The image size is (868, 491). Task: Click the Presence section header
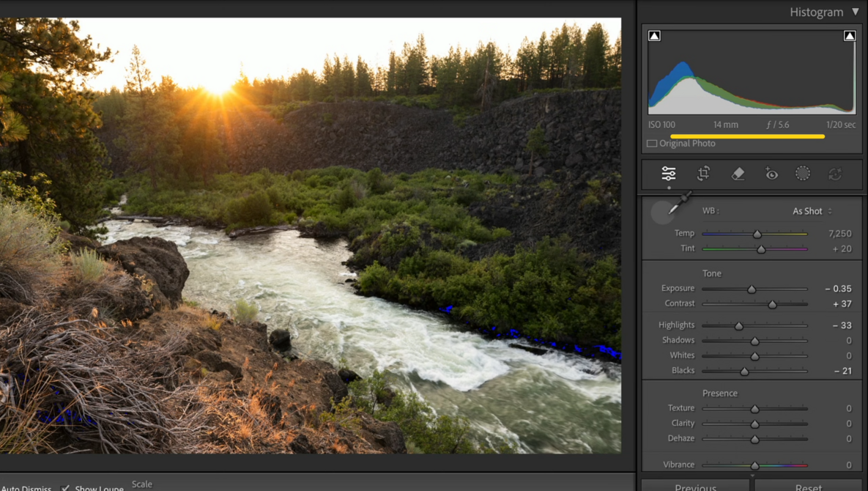coord(720,393)
